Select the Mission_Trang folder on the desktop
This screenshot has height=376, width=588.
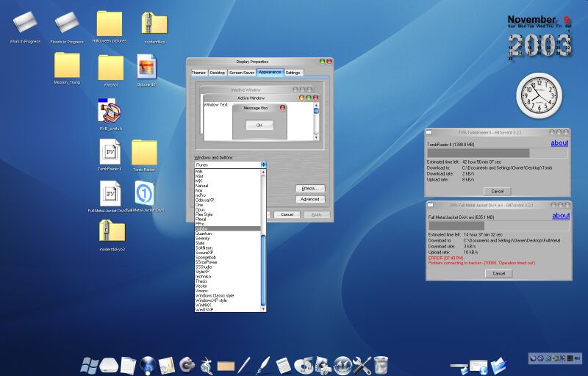click(67, 65)
